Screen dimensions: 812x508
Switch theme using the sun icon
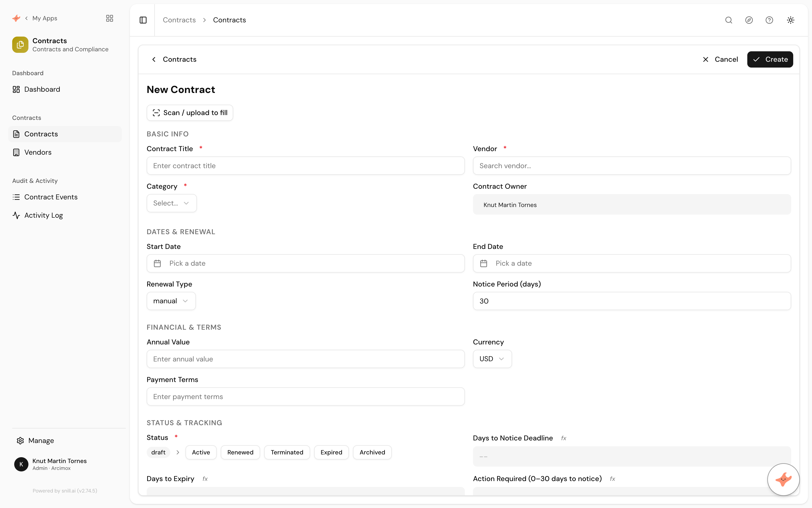tap(790, 20)
